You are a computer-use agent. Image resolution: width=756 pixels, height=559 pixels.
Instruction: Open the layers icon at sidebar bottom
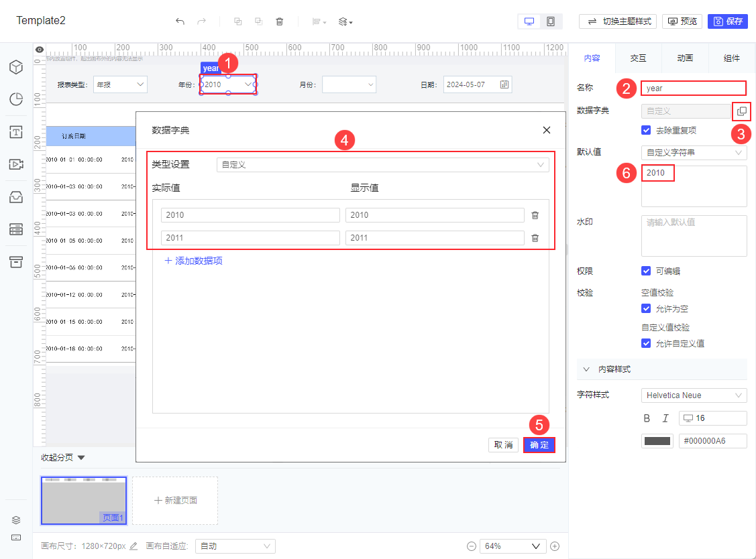16,520
